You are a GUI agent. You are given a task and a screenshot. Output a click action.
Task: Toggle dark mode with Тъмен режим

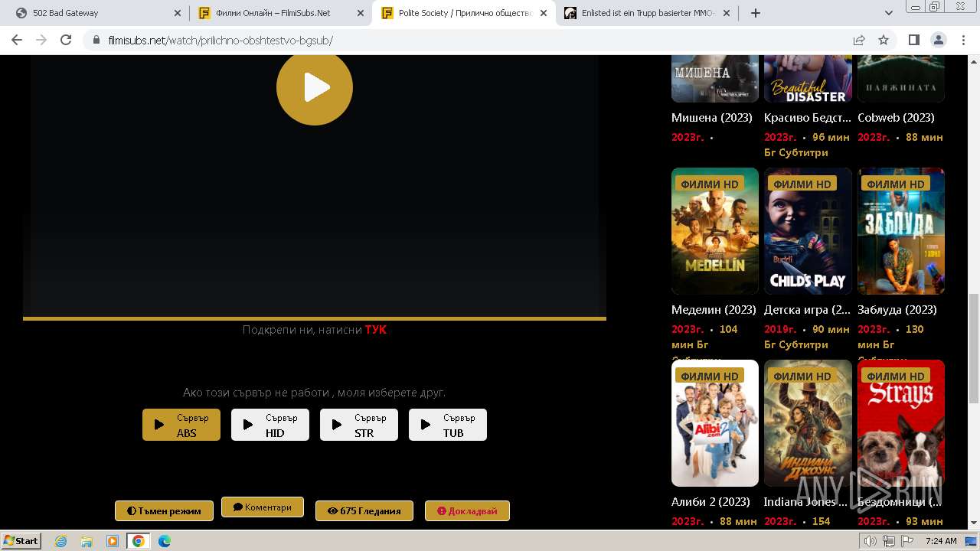164,510
